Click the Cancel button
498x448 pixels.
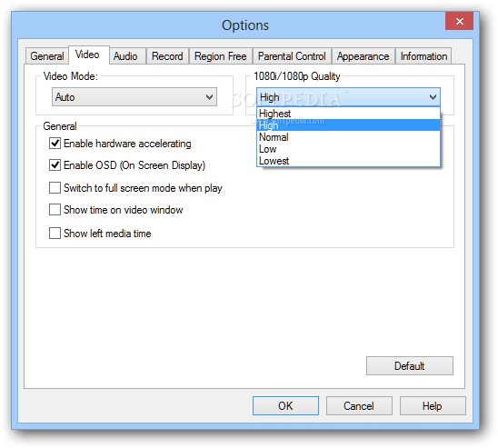[x=359, y=406]
